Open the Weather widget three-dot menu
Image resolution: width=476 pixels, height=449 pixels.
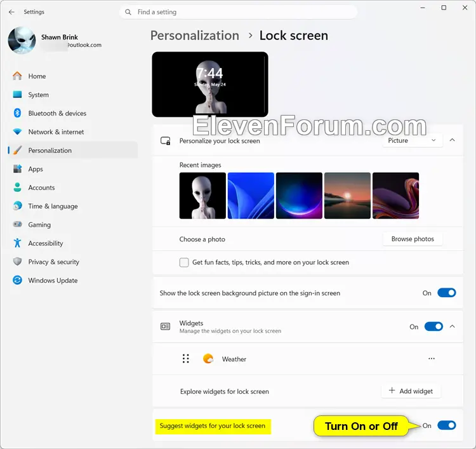pos(432,358)
